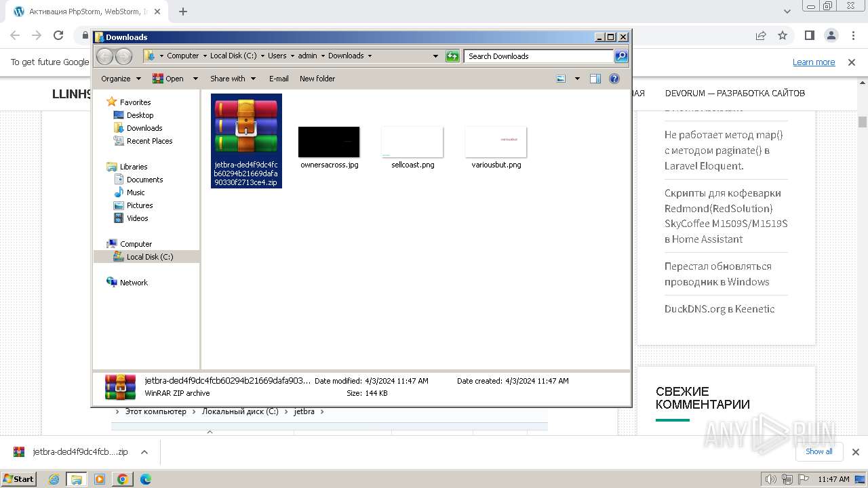Open Videos library
The image size is (868, 488).
coord(137,218)
